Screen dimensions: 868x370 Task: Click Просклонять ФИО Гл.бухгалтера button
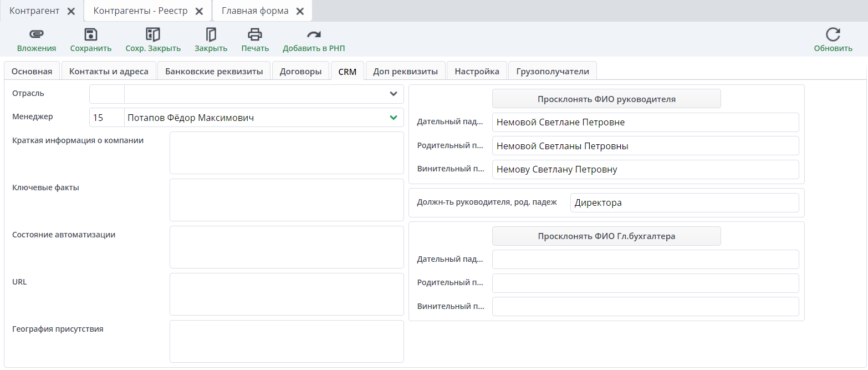pos(606,236)
